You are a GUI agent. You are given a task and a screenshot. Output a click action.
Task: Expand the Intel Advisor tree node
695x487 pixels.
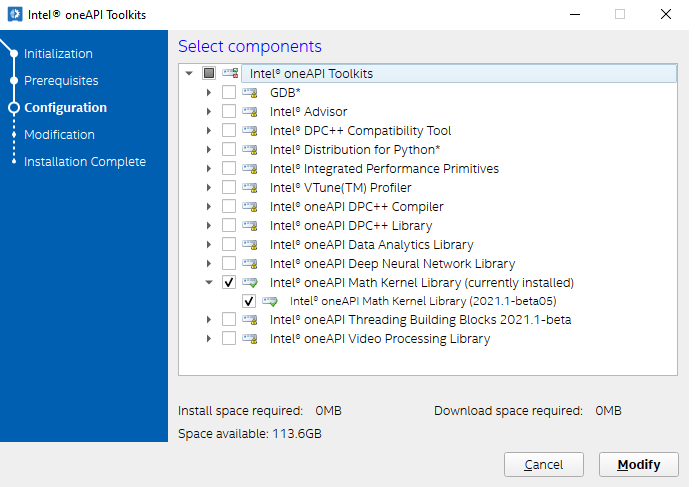[209, 112]
